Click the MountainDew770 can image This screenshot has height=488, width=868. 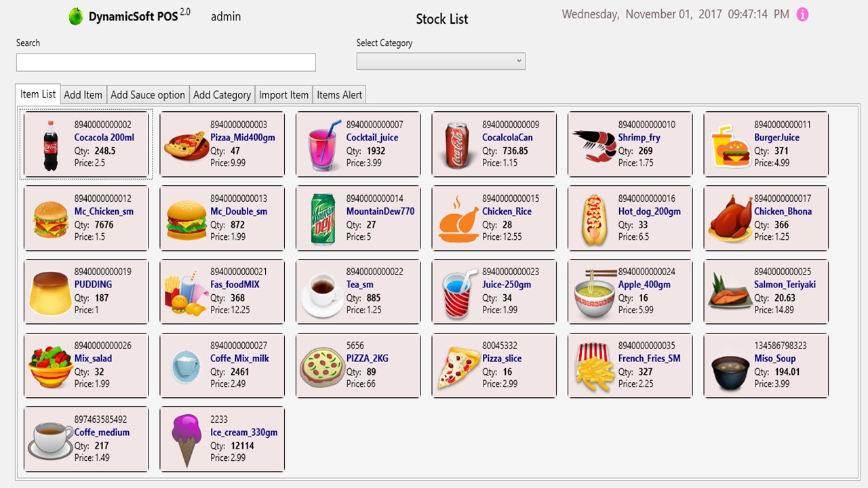(321, 218)
